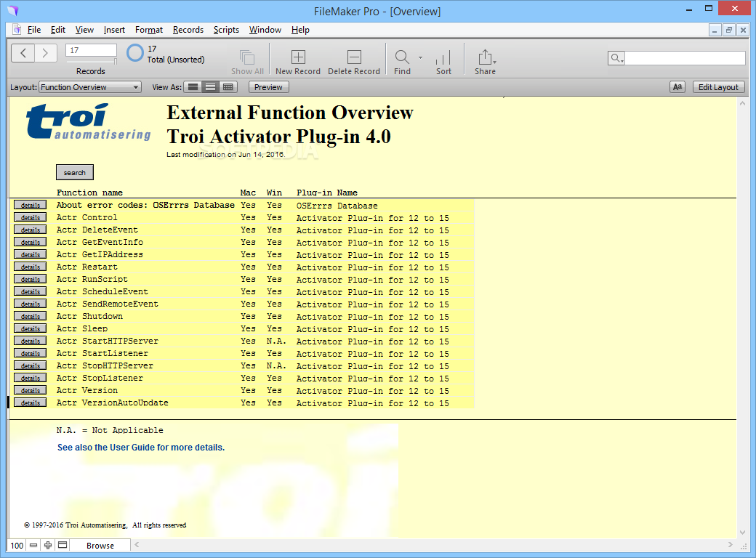Open details for Actr Version

31,390
